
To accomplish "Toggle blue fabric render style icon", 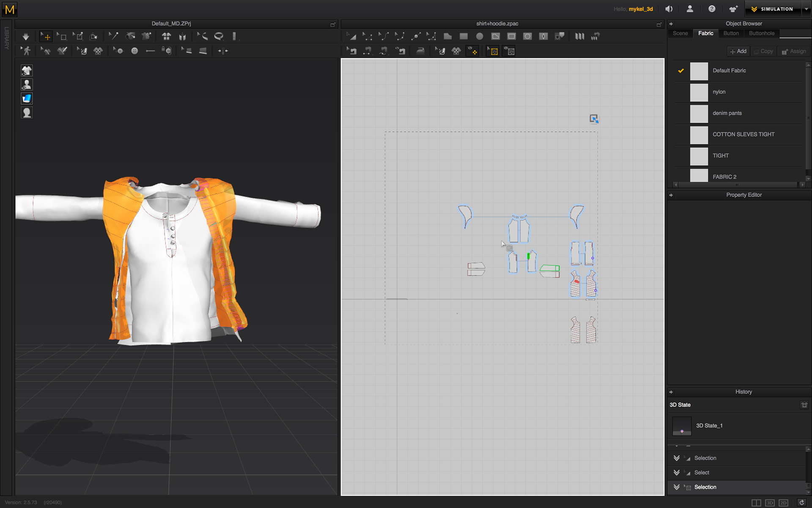I will pos(27,99).
